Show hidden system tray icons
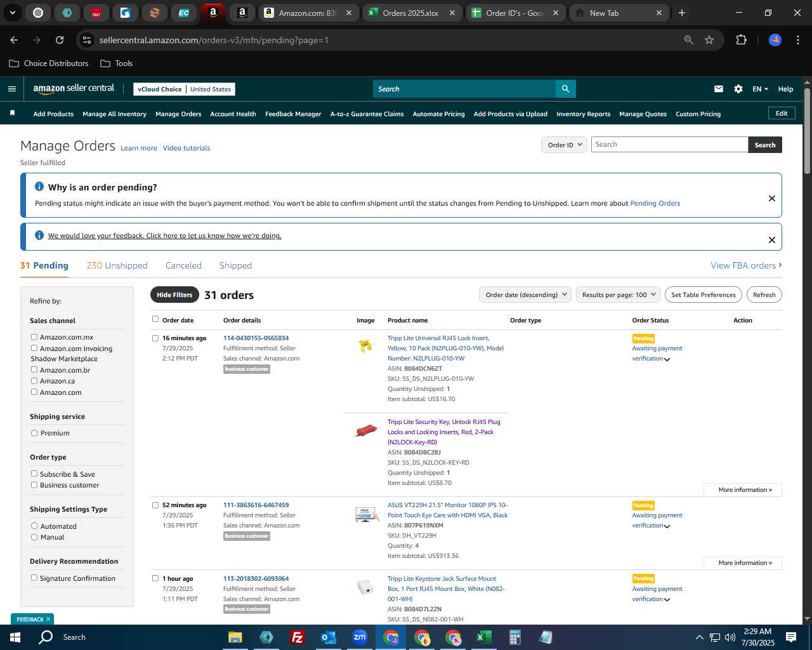 [699, 637]
